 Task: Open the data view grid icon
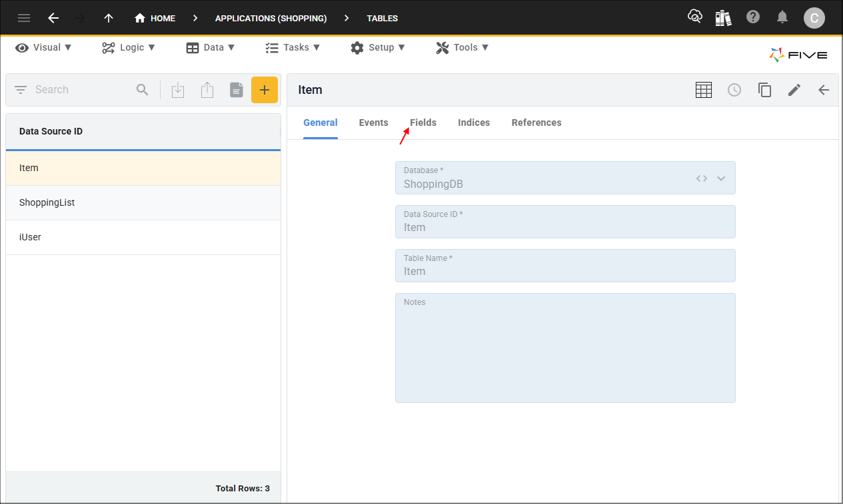click(x=704, y=90)
